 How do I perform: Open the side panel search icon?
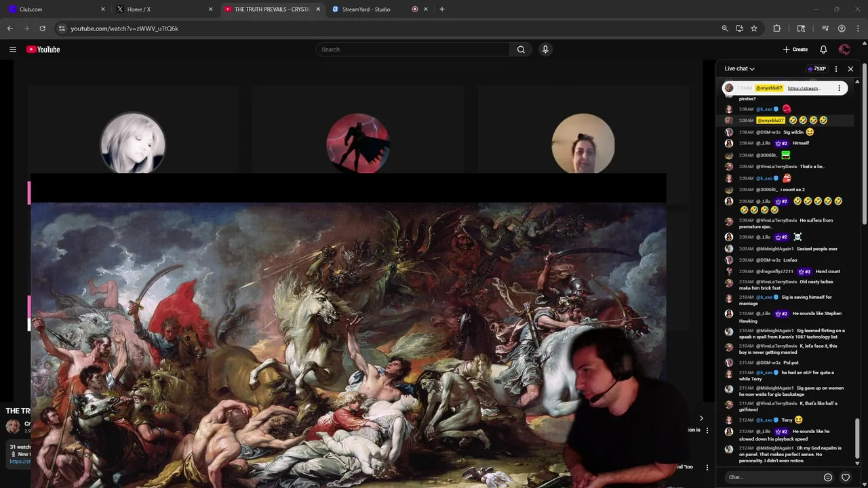tap(801, 28)
